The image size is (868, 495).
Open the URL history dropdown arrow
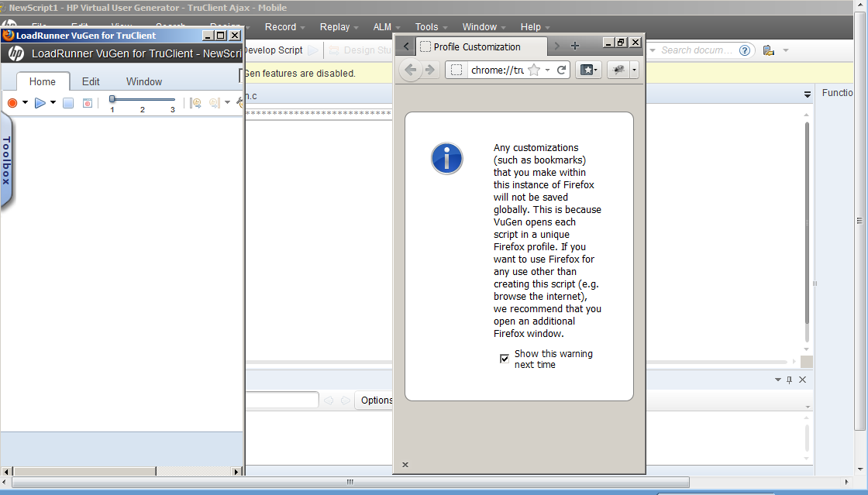[547, 70]
